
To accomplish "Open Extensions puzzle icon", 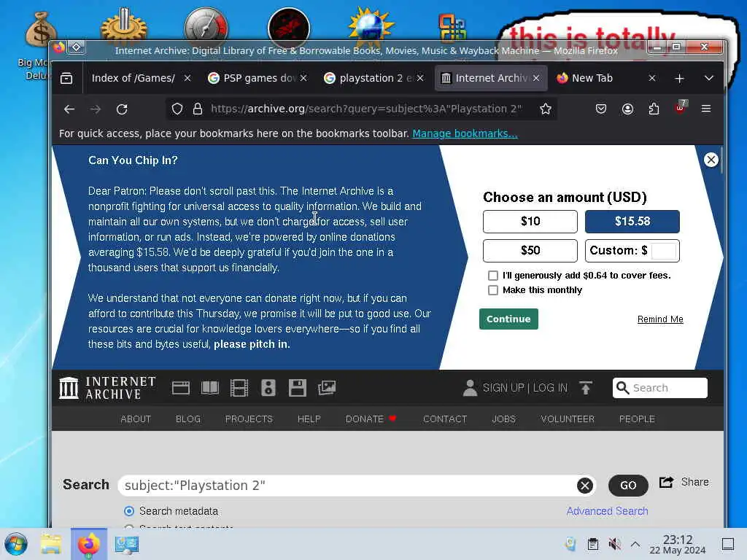I will click(654, 109).
